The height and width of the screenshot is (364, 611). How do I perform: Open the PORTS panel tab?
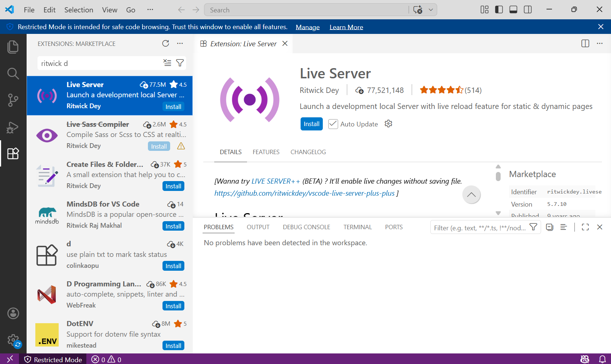(394, 227)
